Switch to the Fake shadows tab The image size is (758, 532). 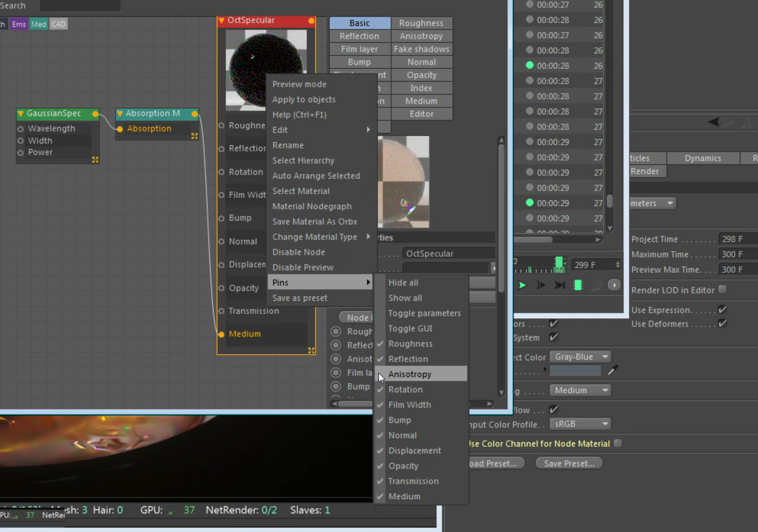[421, 49]
